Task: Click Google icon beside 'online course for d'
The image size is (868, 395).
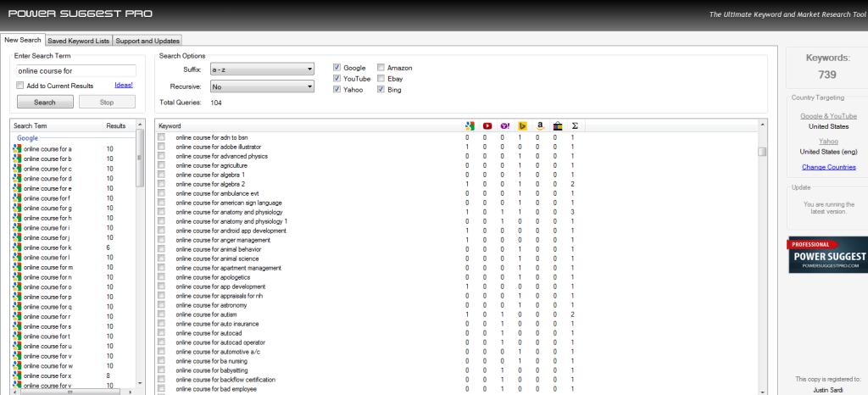Action: click(17, 179)
